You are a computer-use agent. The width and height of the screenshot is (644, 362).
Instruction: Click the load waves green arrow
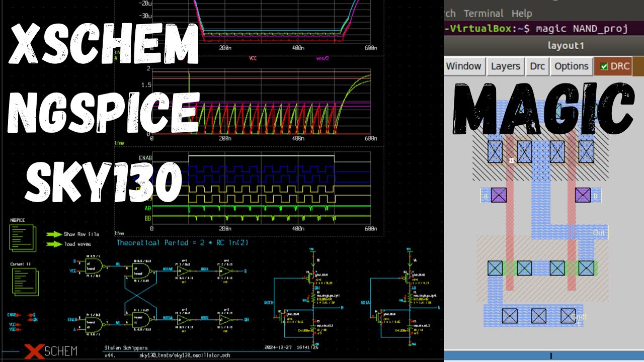(x=53, y=244)
